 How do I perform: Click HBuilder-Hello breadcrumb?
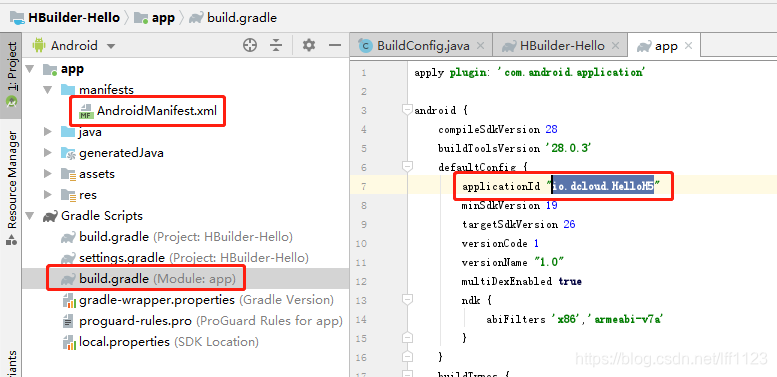[x=64, y=18]
